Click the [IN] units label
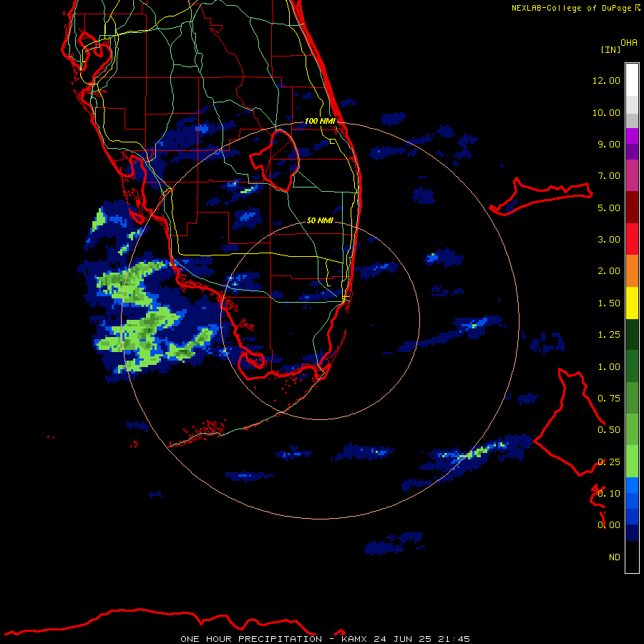This screenshot has height=644, width=644. tap(610, 49)
